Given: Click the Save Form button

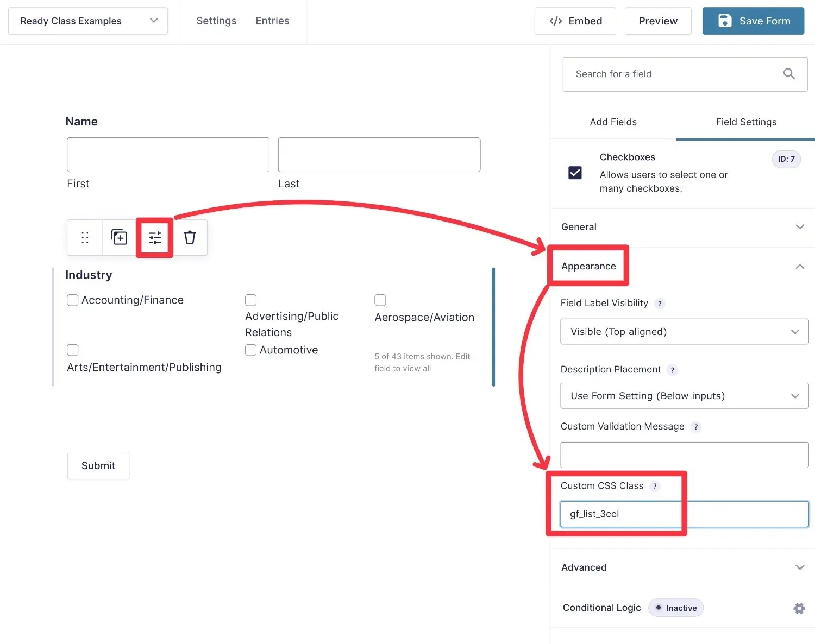Looking at the screenshot, I should pyautogui.click(x=753, y=21).
